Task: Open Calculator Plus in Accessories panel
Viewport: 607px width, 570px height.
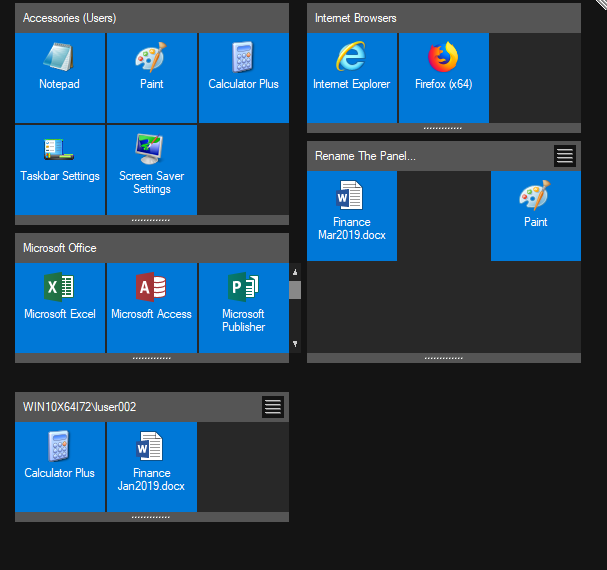Action: 244,68
